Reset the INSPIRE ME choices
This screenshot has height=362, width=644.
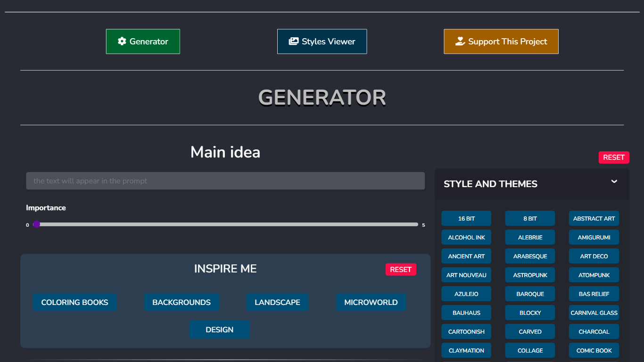(401, 269)
